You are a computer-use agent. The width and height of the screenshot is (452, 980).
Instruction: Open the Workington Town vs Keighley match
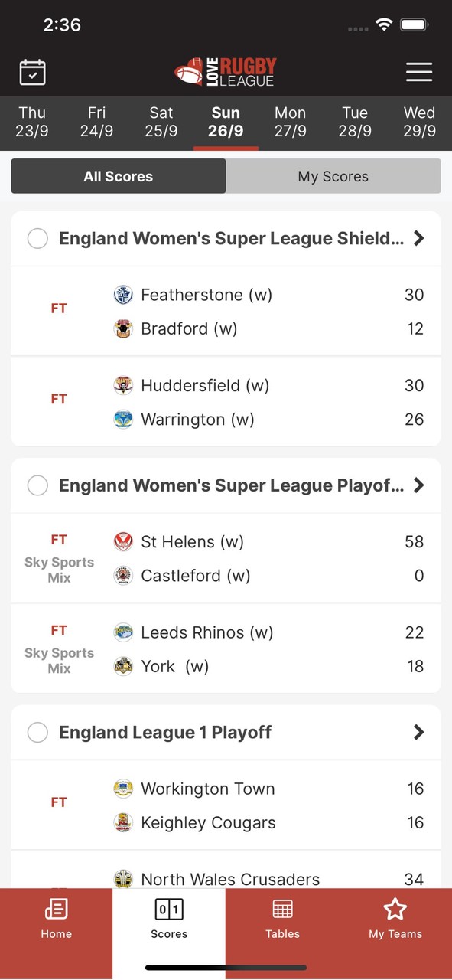226,805
